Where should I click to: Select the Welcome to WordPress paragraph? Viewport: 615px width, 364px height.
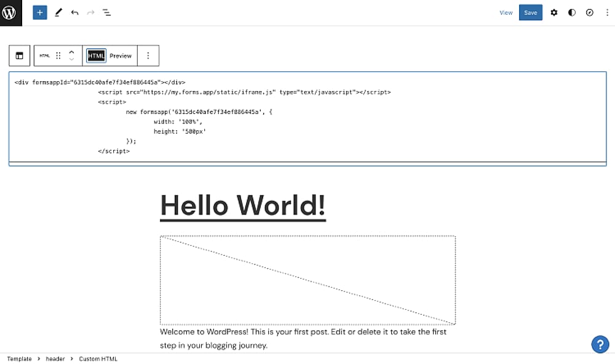[303, 339]
